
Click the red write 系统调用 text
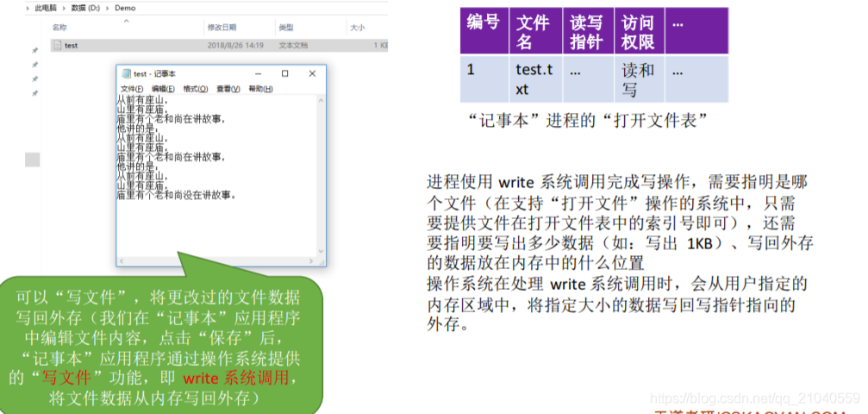(236, 378)
